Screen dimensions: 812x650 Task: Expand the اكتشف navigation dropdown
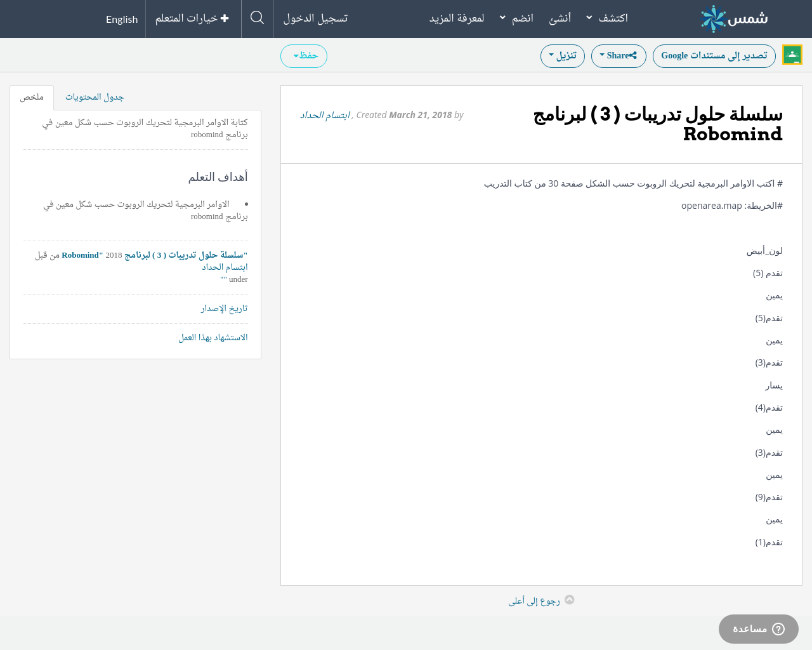606,18
